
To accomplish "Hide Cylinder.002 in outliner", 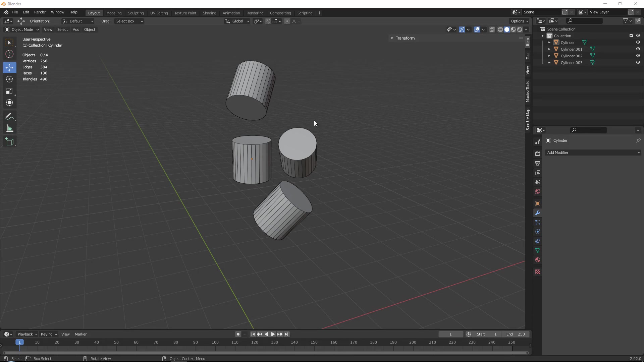I will [x=638, y=56].
